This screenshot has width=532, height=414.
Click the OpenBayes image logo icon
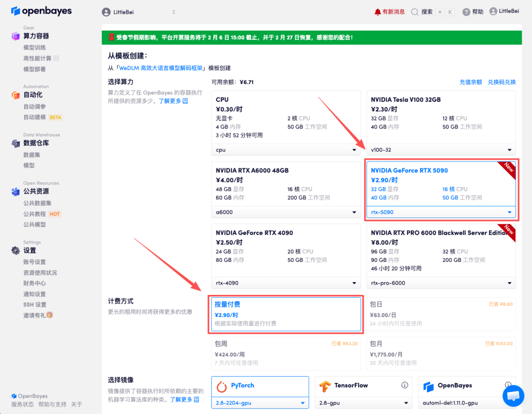tap(429, 386)
